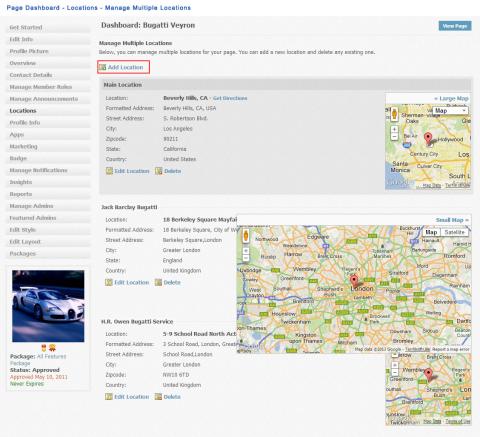This screenshot has height=437, width=480.
Task: Open Profile Info in the sidebar
Action: pos(48,123)
